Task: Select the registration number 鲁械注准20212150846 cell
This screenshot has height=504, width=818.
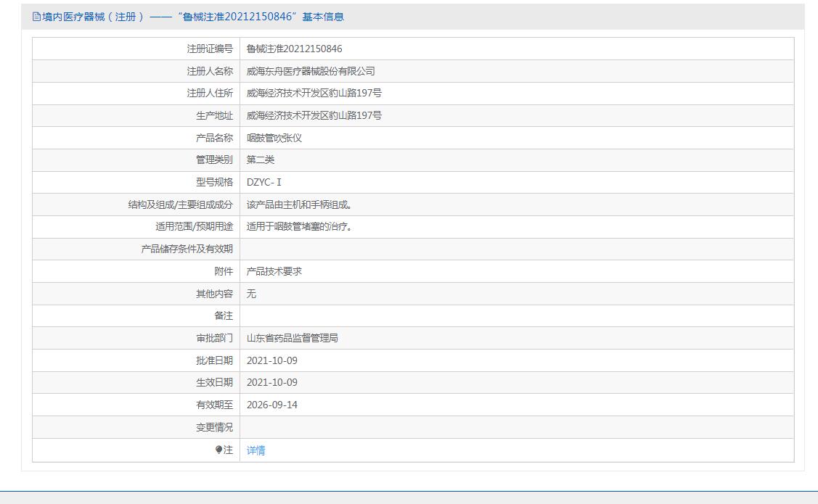Action: click(294, 49)
